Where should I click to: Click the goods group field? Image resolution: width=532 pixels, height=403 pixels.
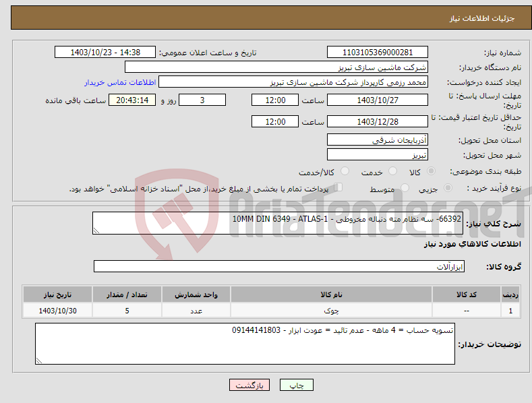pyautogui.click(x=279, y=267)
